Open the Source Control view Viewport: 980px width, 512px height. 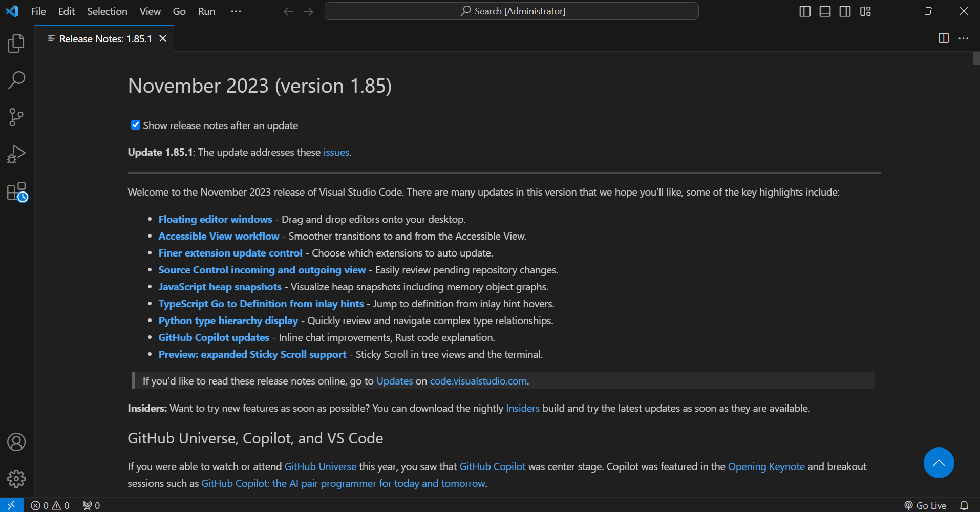(16, 117)
